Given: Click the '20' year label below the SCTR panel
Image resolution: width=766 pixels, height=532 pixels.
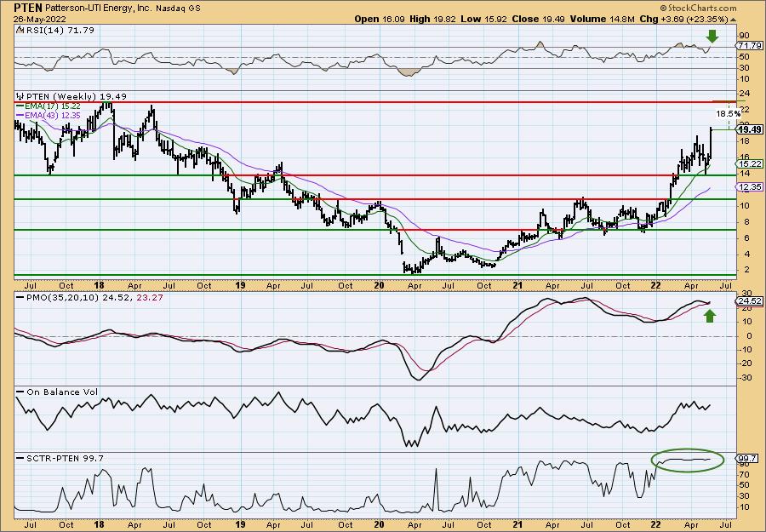Looking at the screenshot, I should (x=380, y=524).
